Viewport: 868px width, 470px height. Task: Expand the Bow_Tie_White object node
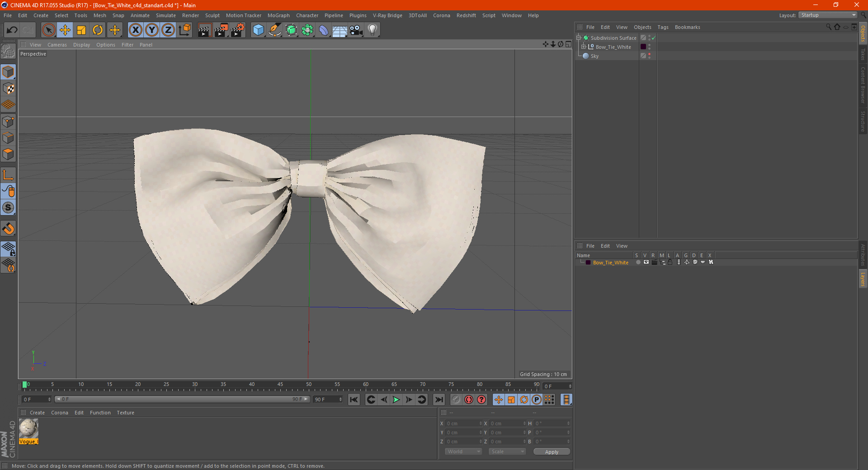click(584, 47)
